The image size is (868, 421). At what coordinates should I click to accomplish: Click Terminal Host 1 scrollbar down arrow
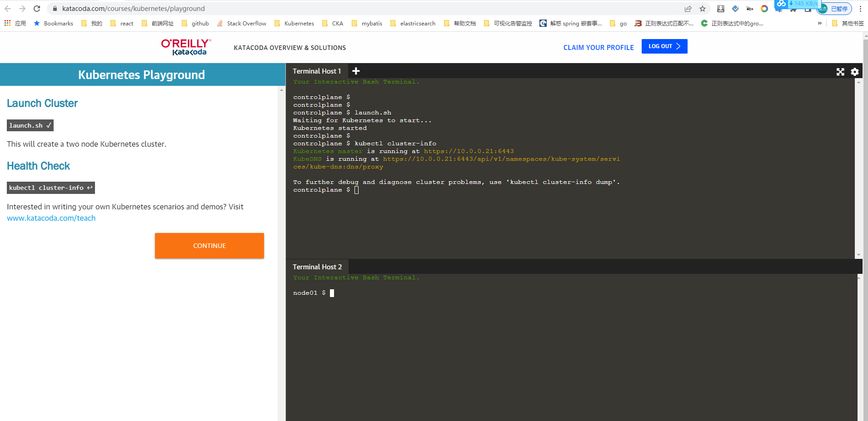[x=858, y=255]
